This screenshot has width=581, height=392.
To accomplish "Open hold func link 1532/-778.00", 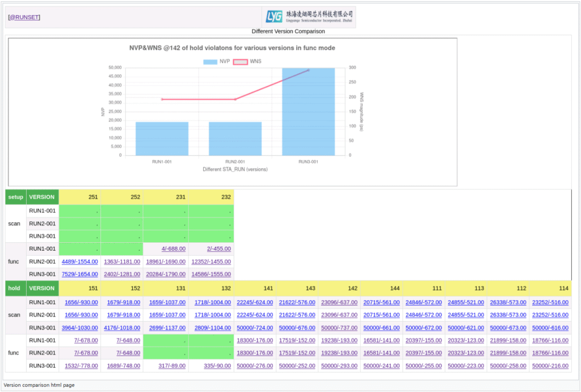I will pos(82,366).
